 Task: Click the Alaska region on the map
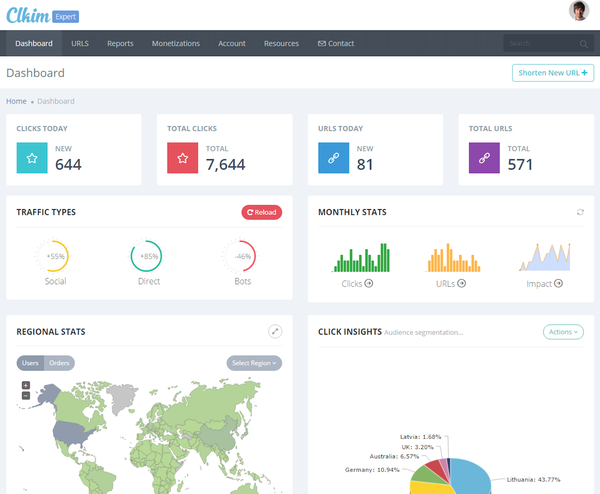coord(49,394)
